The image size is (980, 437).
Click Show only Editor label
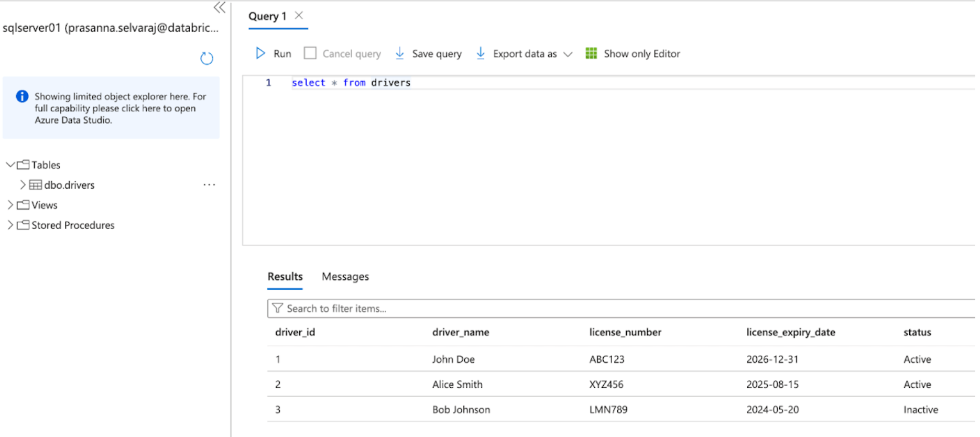[x=642, y=53]
